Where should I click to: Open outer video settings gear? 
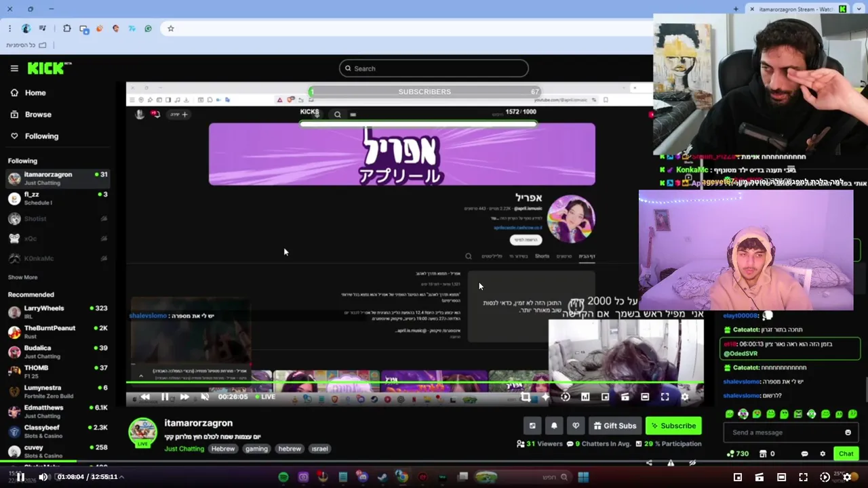click(x=846, y=477)
